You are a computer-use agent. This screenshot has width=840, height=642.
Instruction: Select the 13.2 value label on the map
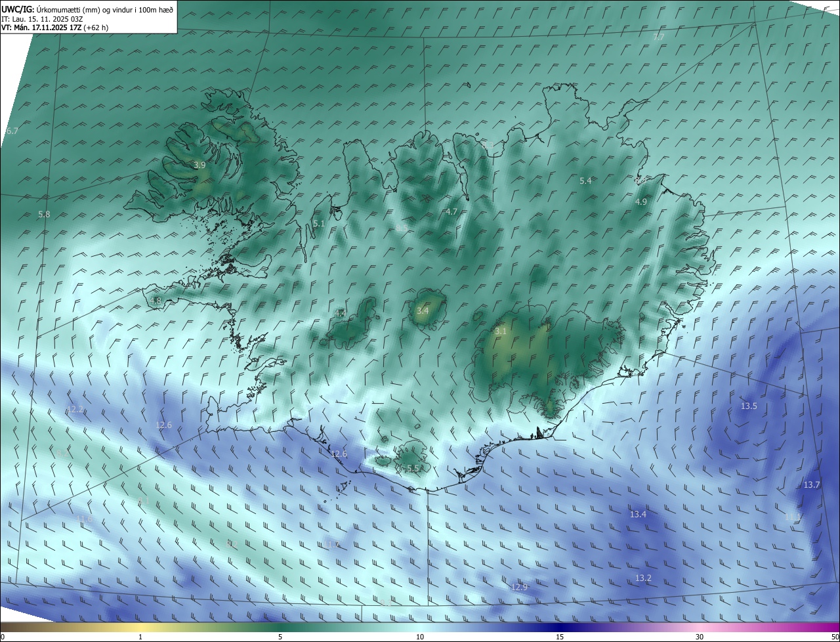tap(643, 578)
